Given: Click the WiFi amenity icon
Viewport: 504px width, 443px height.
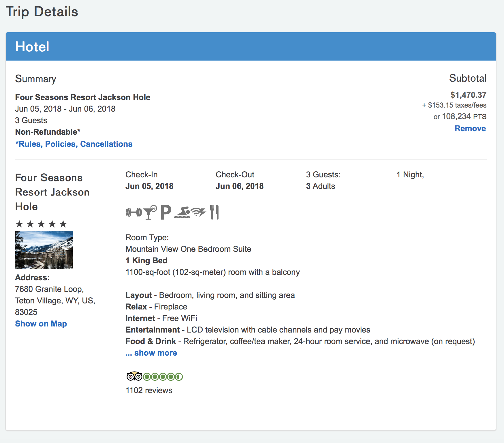Looking at the screenshot, I should click(x=198, y=212).
